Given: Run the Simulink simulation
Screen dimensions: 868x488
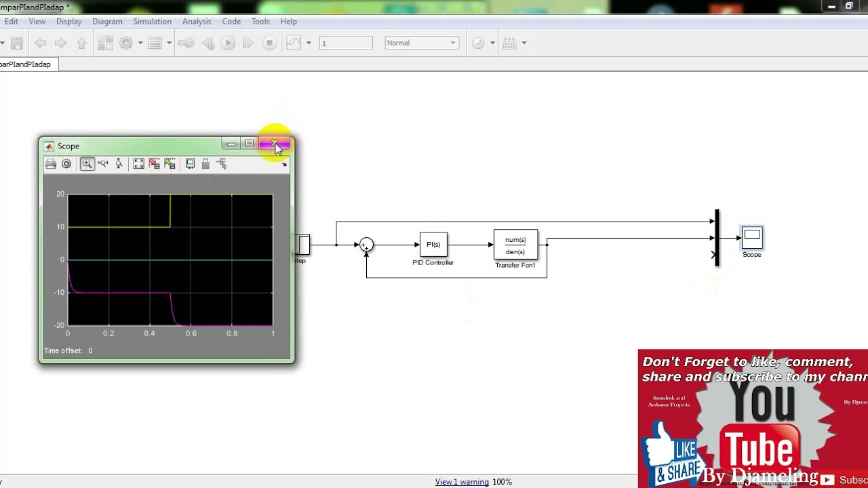Looking at the screenshot, I should coord(228,43).
